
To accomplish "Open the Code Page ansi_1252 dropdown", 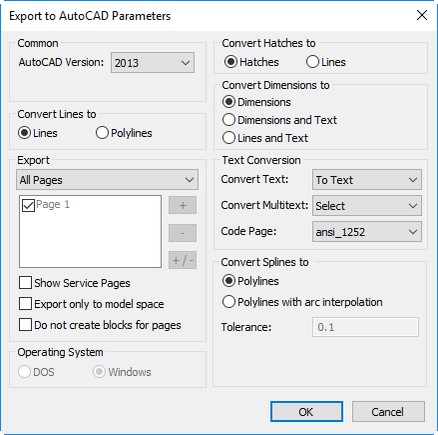I will [367, 232].
